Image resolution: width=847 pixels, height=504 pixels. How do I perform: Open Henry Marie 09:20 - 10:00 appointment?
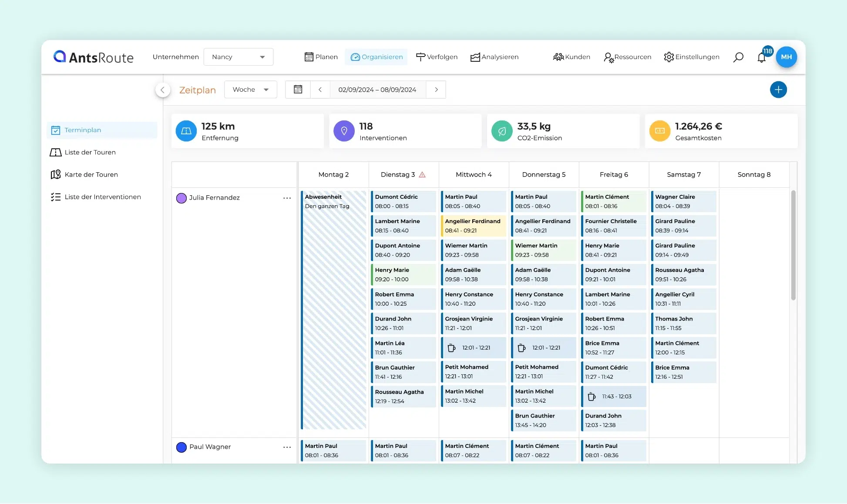tap(403, 274)
